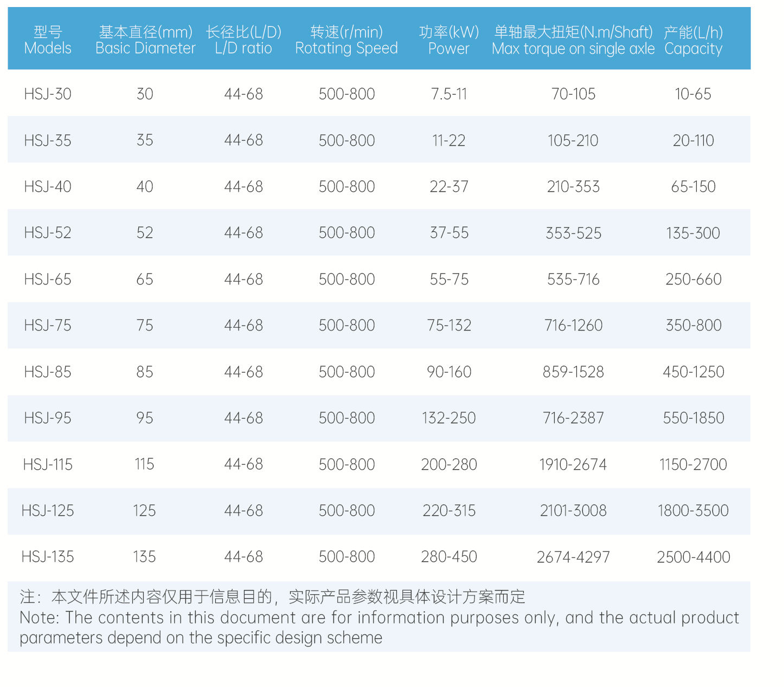Click the Rotating Speed column header
The width and height of the screenshot is (784, 687).
346,40
